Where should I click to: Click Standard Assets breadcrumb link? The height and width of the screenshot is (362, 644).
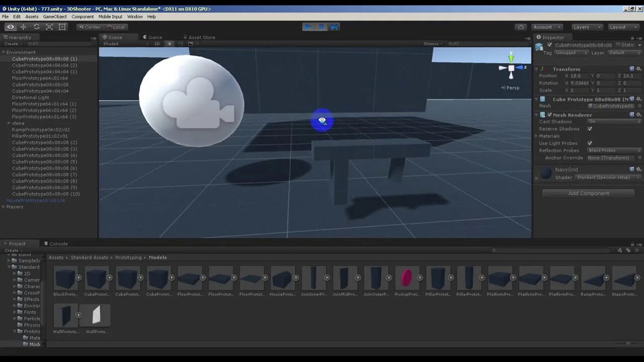point(90,257)
